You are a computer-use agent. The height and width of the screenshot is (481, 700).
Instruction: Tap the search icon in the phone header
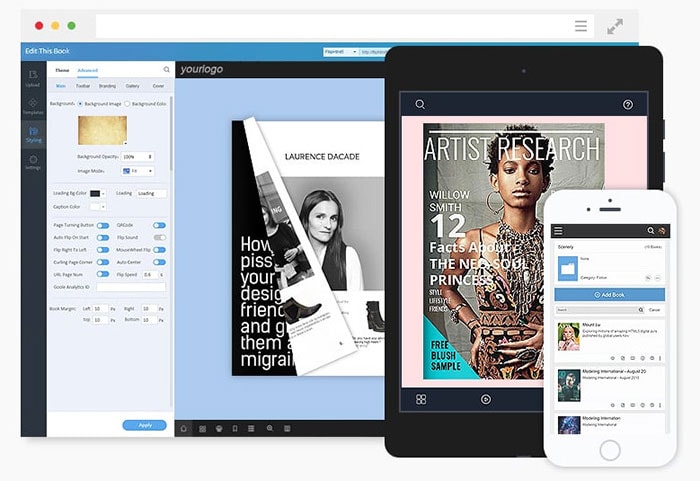point(651,231)
